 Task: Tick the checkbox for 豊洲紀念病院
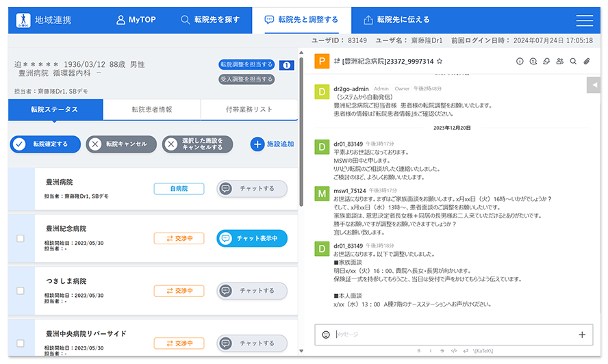tap(21, 238)
